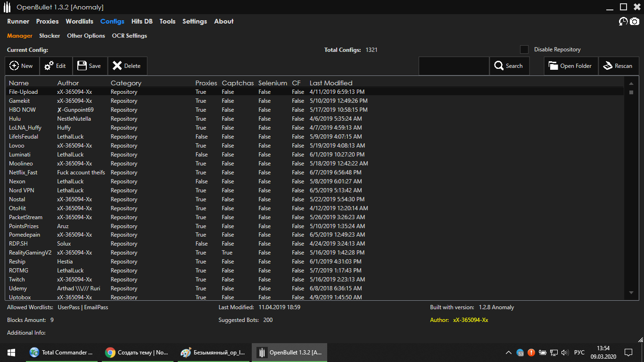644x362 pixels.
Task: Select the Gamekit config row
Action: click(314, 101)
